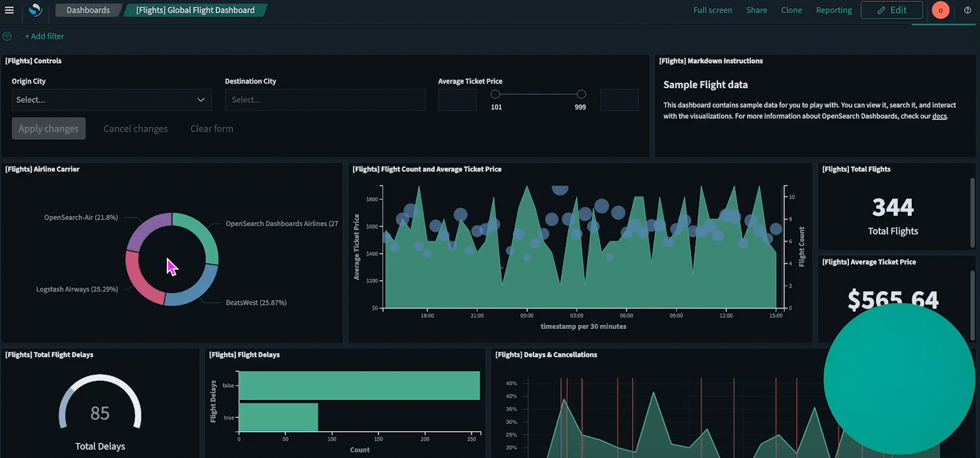Screen dimensions: 980x458
Task: Click the Edit dashboard button
Action: 892,10
